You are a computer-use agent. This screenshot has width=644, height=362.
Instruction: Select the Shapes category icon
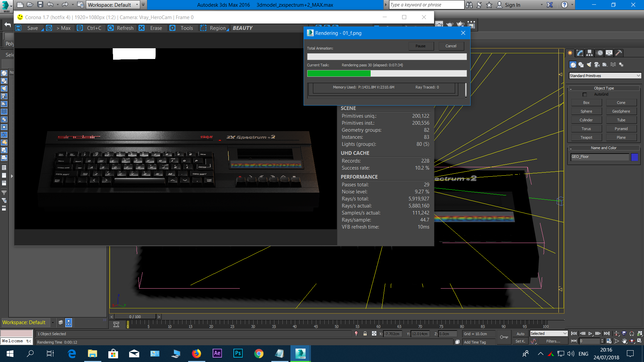click(x=581, y=65)
